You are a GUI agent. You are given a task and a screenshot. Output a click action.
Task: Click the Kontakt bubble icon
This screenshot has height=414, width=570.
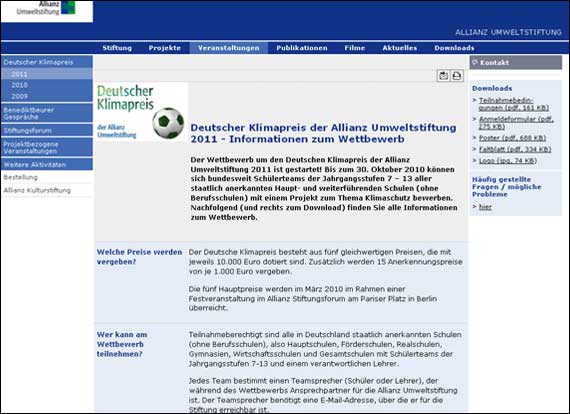point(474,62)
